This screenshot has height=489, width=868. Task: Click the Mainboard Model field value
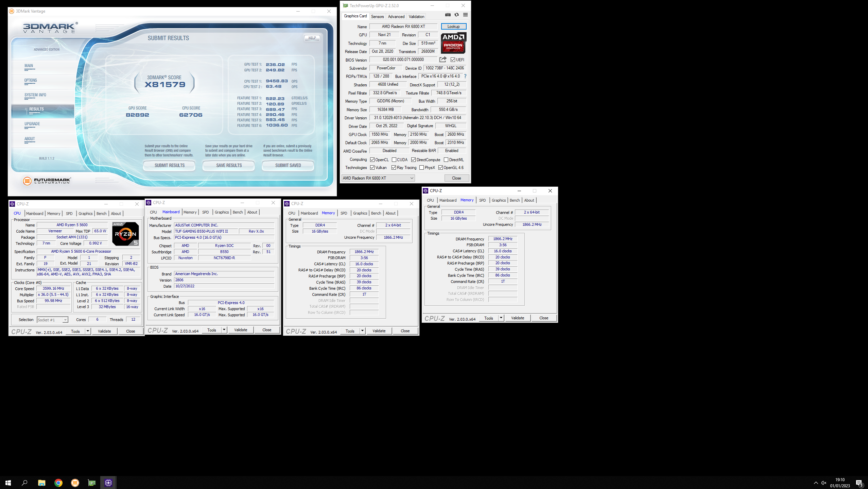[206, 231]
